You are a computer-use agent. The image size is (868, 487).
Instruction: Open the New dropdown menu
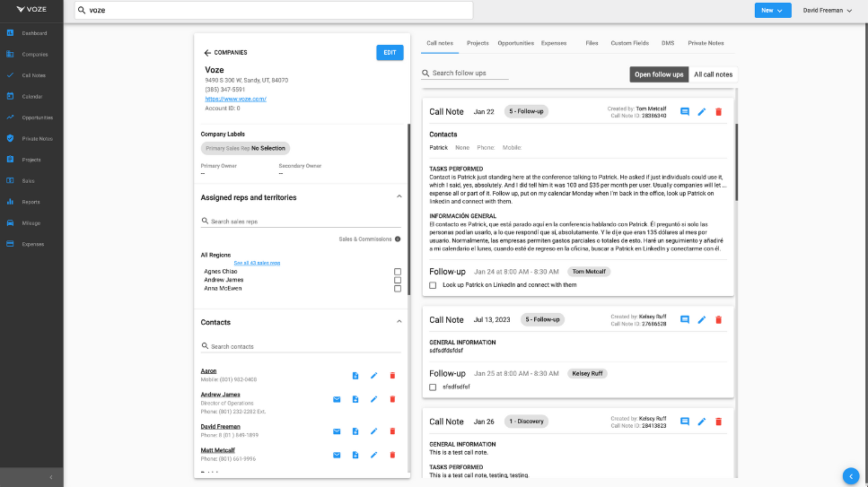point(773,11)
